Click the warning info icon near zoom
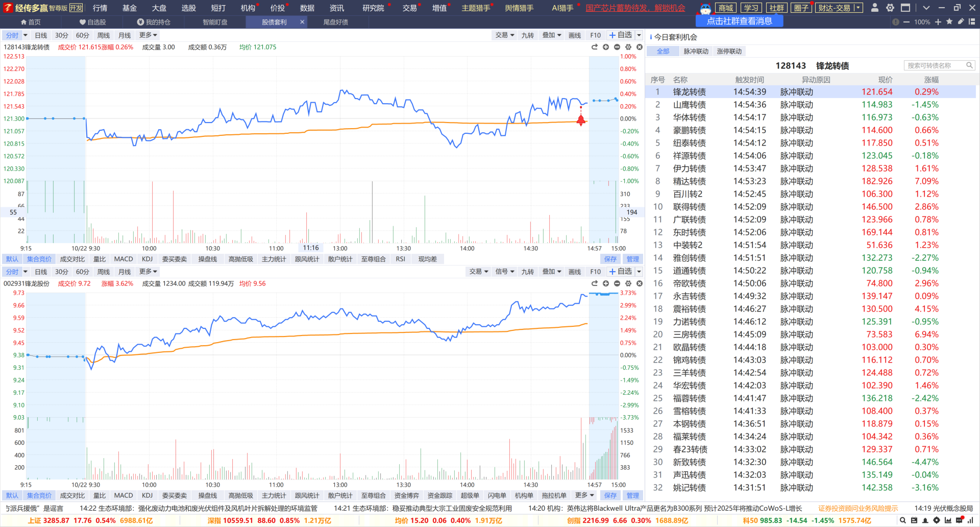This screenshot has height=527, width=980. tap(895, 22)
